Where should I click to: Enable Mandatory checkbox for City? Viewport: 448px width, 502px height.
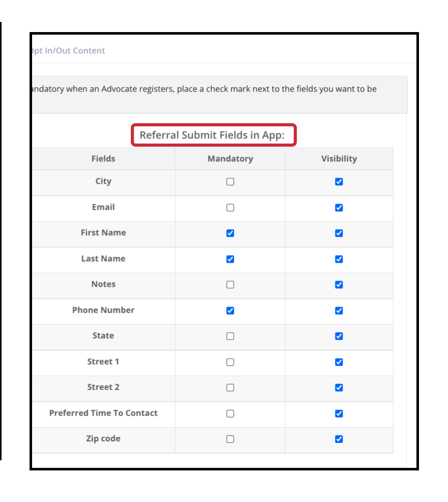coord(230,182)
